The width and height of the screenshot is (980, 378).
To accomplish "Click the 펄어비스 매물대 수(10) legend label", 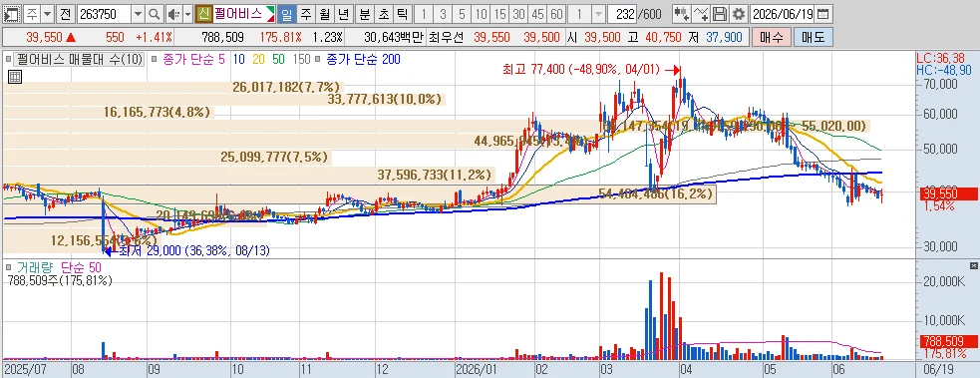I will 80,60.
